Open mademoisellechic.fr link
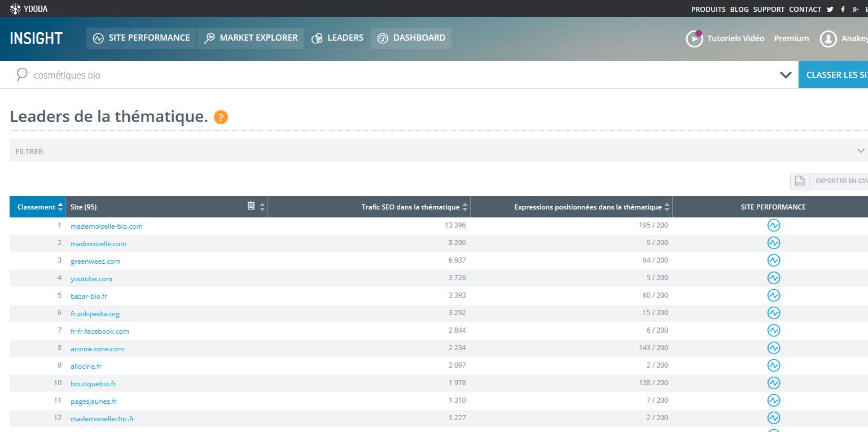868x432 pixels. 102,418
